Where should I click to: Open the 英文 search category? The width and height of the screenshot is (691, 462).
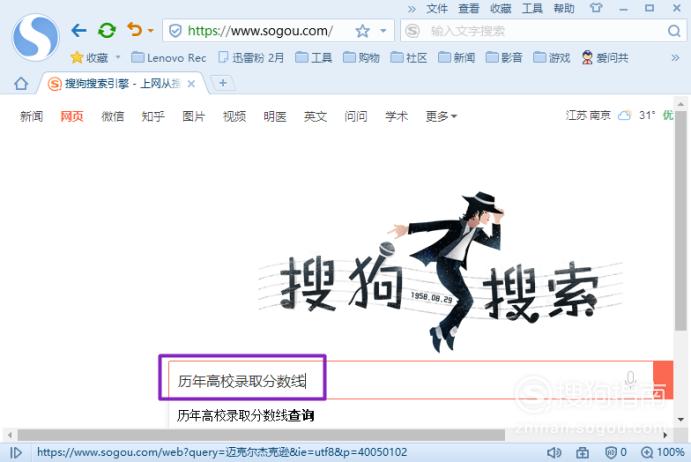(315, 116)
